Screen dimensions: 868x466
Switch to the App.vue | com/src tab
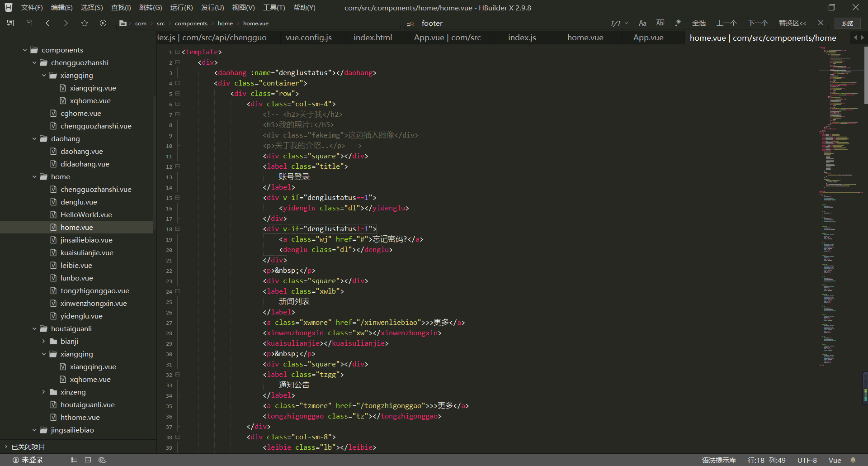[448, 38]
